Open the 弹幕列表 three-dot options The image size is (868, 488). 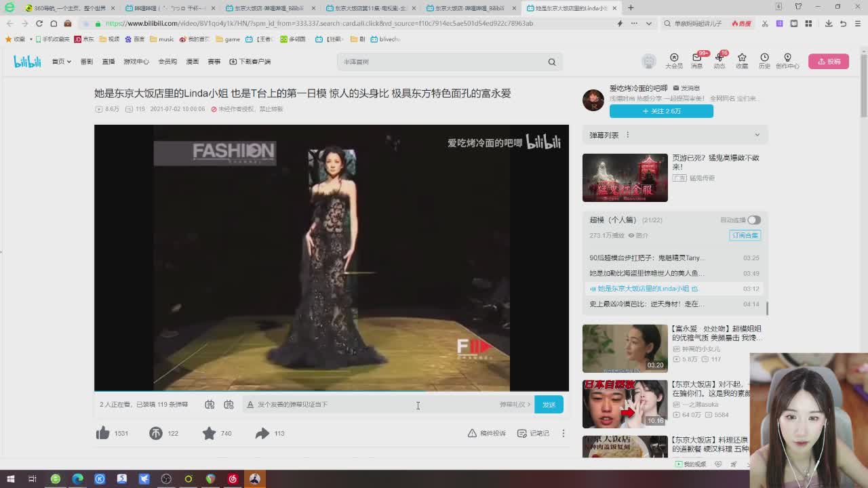coord(627,135)
